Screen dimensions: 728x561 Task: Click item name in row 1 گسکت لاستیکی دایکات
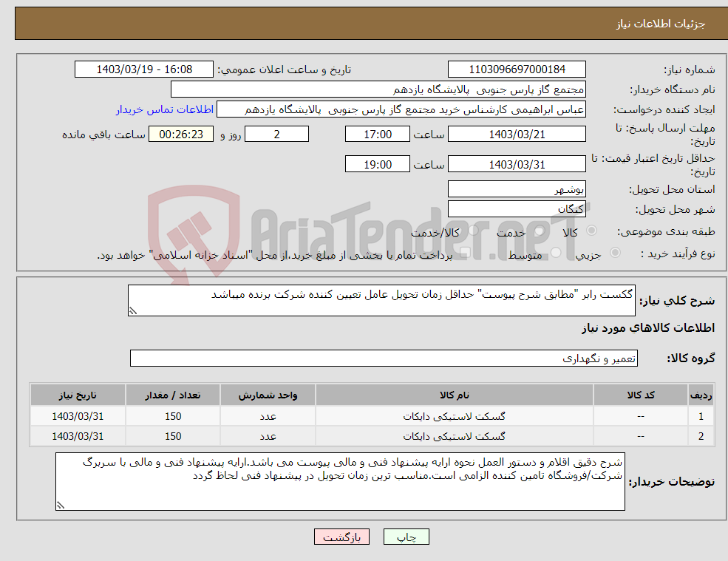[454, 417]
